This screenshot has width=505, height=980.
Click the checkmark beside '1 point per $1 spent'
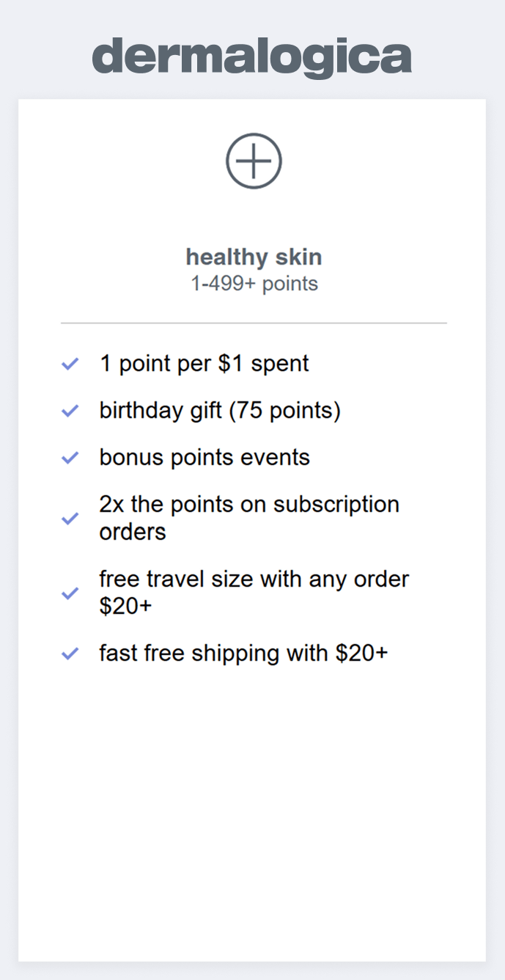[x=70, y=364]
